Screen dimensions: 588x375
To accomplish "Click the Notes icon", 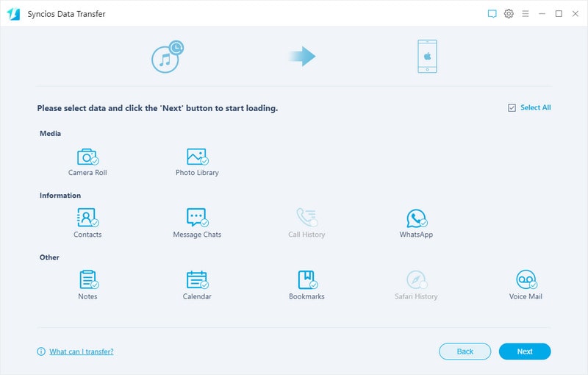I will pyautogui.click(x=88, y=279).
